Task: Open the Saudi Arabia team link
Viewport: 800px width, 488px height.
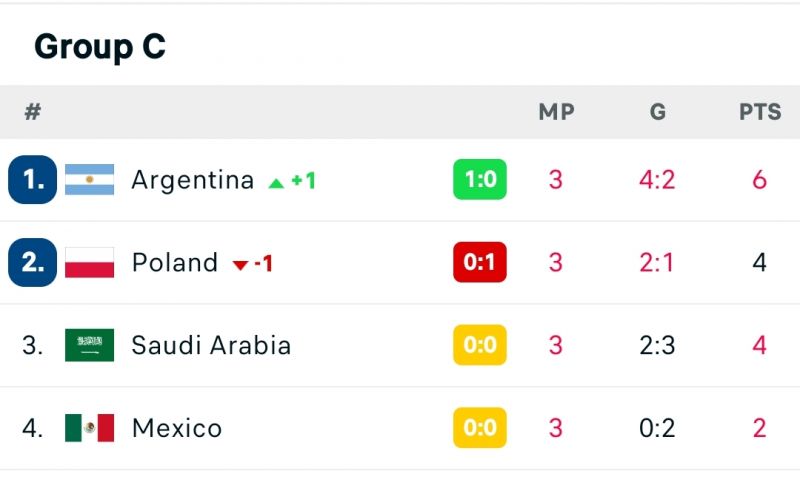Action: (211, 345)
